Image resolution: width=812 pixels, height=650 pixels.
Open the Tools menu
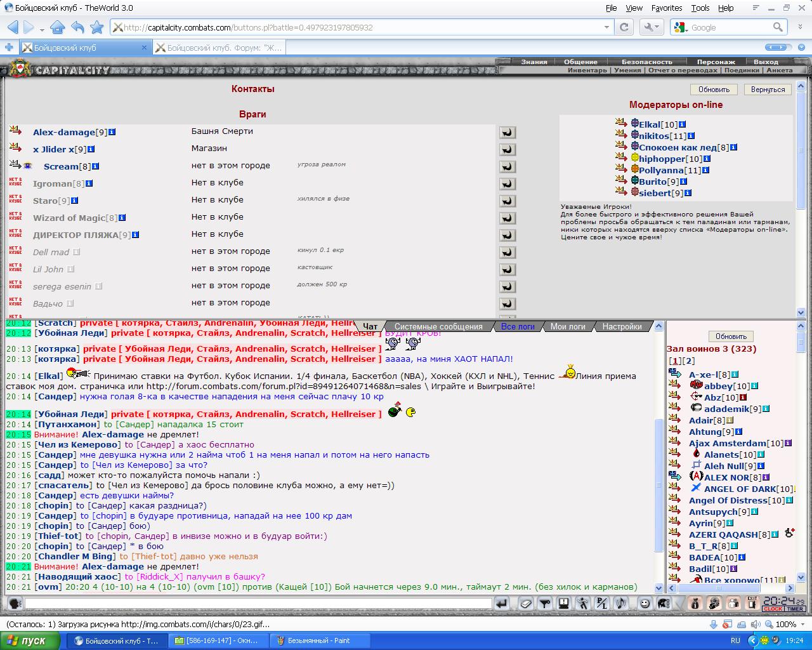(x=700, y=8)
